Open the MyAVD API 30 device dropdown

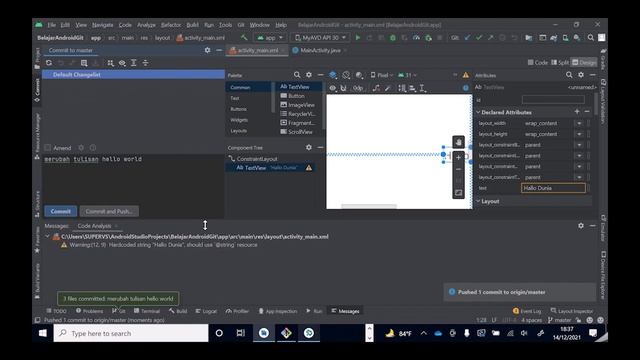pos(320,38)
